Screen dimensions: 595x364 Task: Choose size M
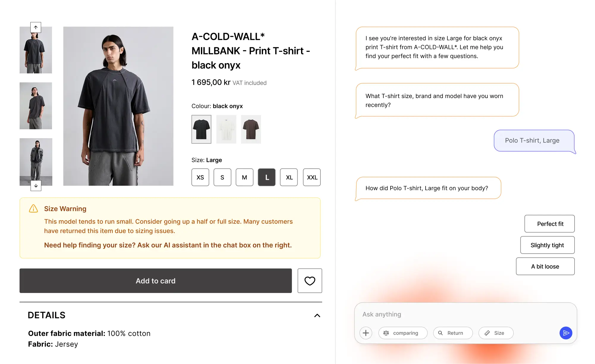point(244,177)
